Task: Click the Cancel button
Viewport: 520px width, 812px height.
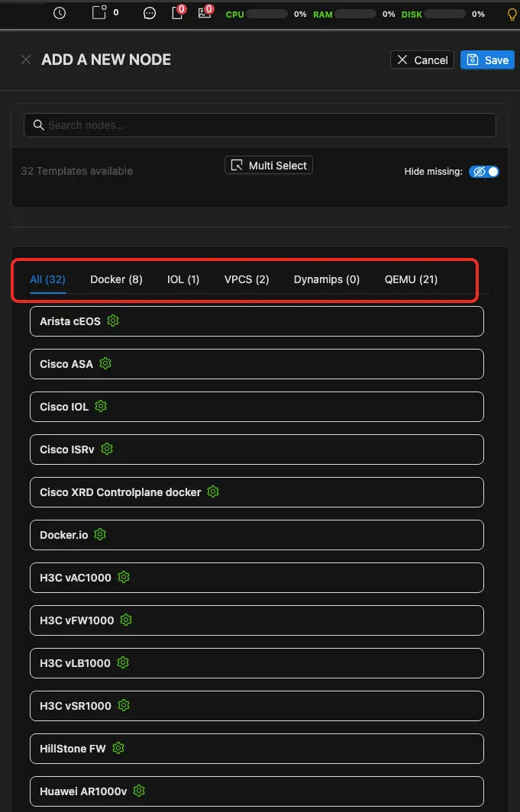Action: [x=422, y=60]
